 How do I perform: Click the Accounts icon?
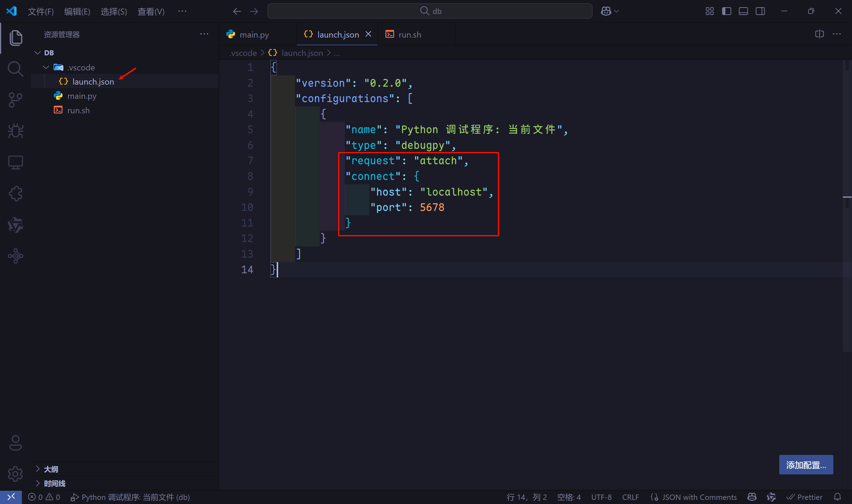[15, 443]
